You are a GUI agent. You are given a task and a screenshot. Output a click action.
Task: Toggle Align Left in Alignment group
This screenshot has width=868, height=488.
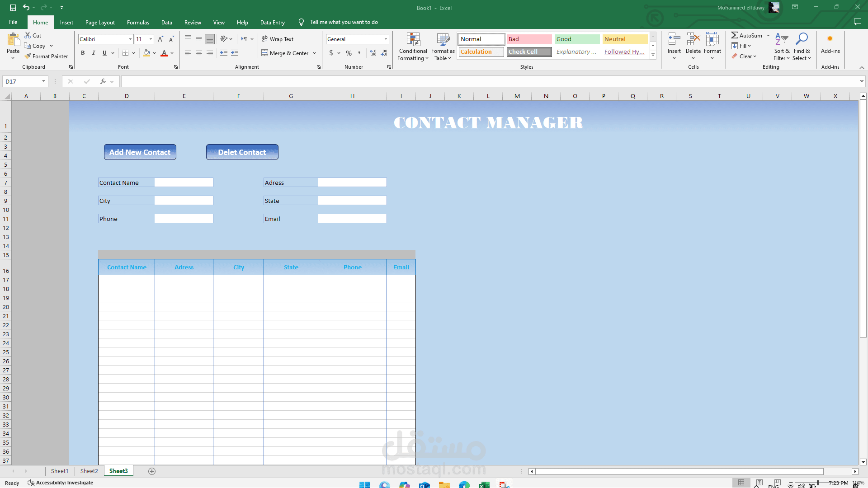click(x=188, y=53)
